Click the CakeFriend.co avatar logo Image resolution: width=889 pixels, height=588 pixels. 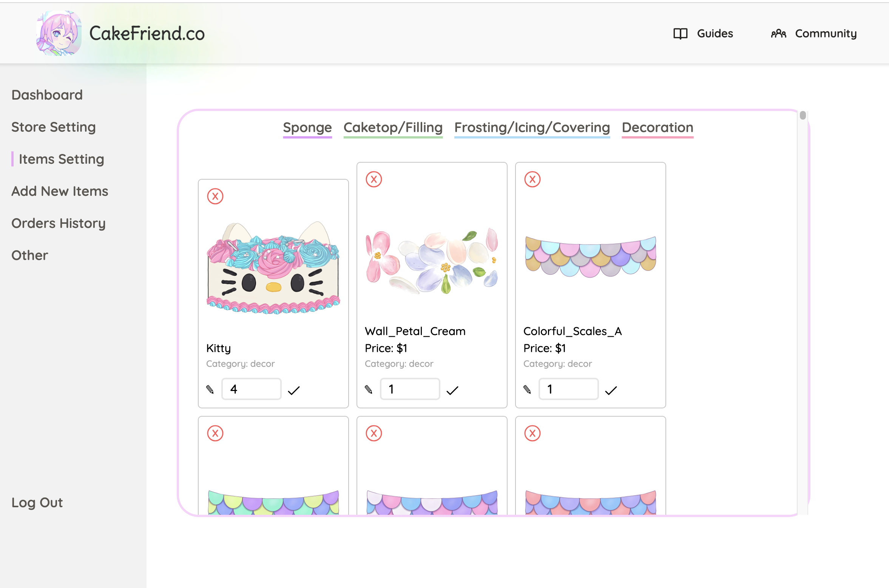tap(59, 33)
